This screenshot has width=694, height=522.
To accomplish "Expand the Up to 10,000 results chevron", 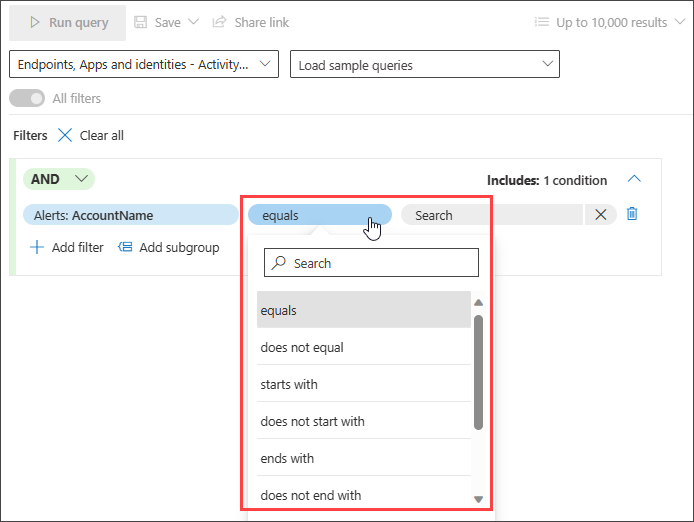I will click(680, 22).
